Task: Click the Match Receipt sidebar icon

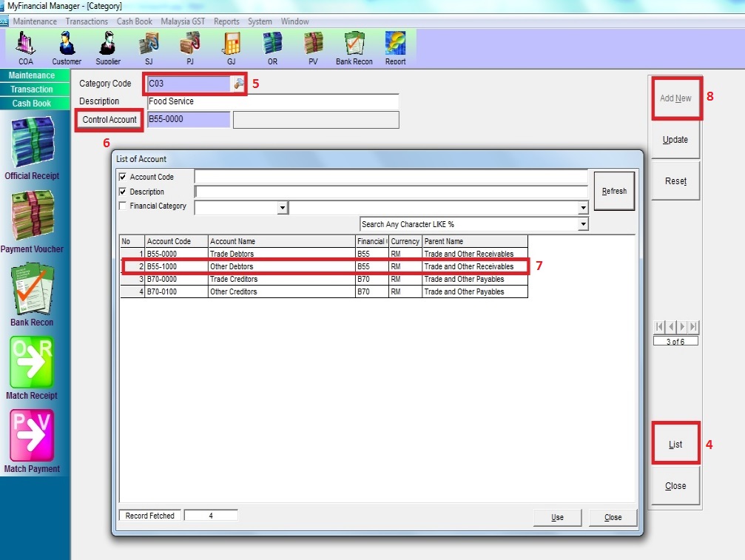Action: [x=32, y=365]
